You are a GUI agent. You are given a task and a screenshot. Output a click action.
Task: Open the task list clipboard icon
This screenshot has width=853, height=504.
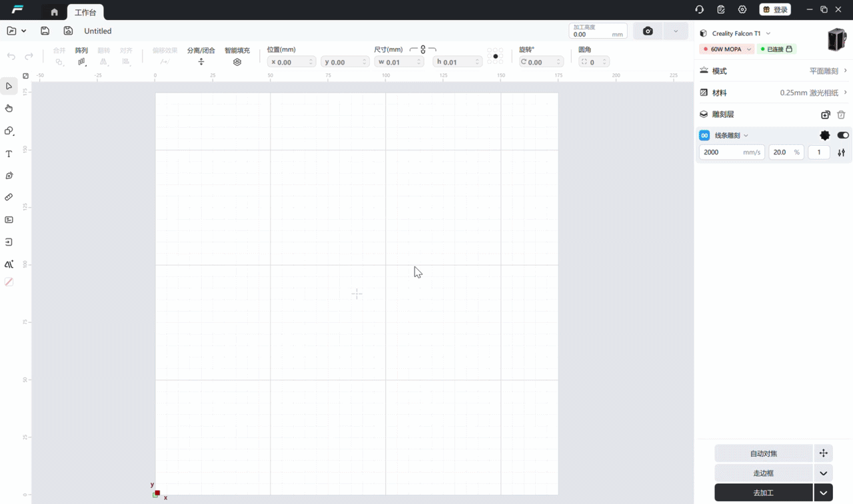(x=721, y=9)
